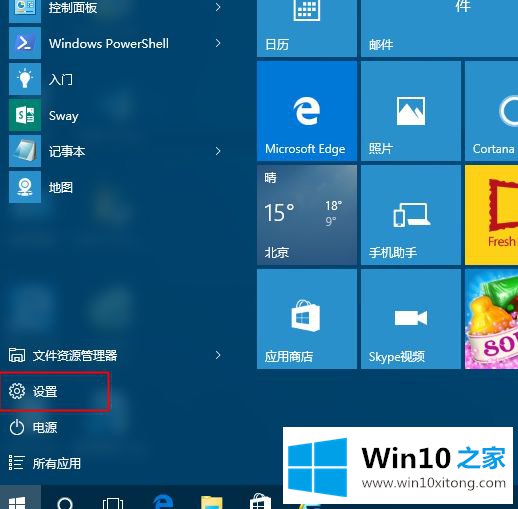This screenshot has width=518, height=509.
Task: Select the 设置 menu label
Action: pos(45,392)
